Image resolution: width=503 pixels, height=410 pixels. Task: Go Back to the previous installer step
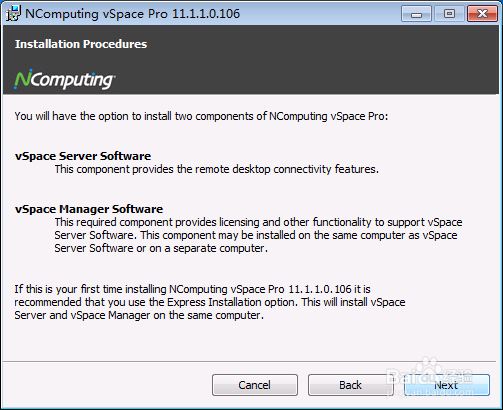tap(350, 385)
